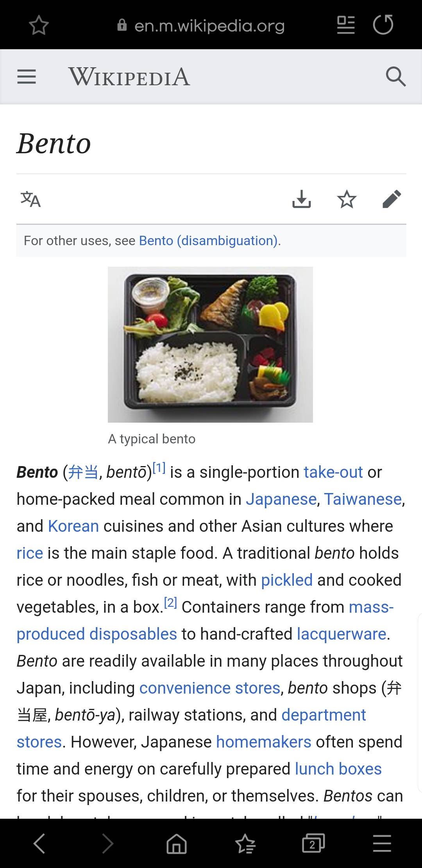This screenshot has height=868, width=422.
Task: Download article using the download icon
Action: [x=302, y=199]
